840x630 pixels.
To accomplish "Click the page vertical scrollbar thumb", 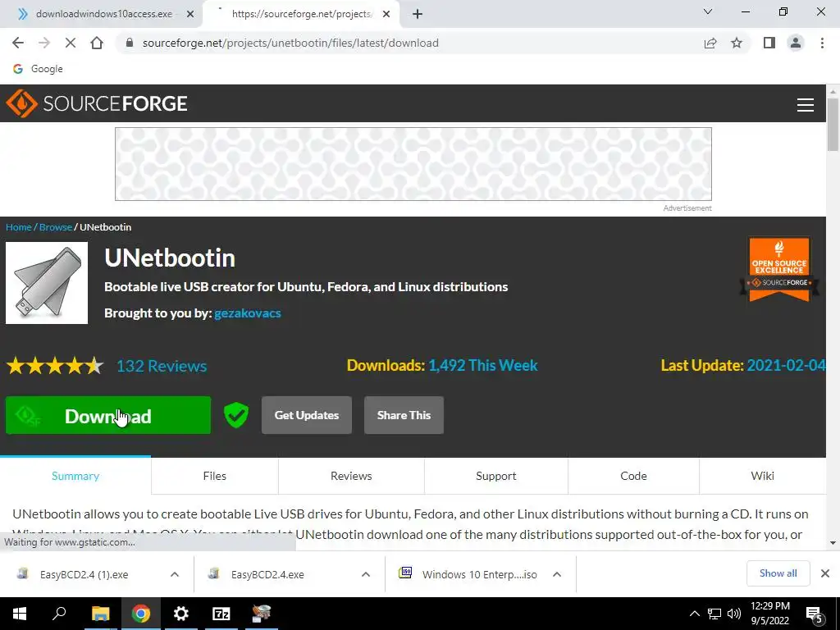I will point(833,125).
